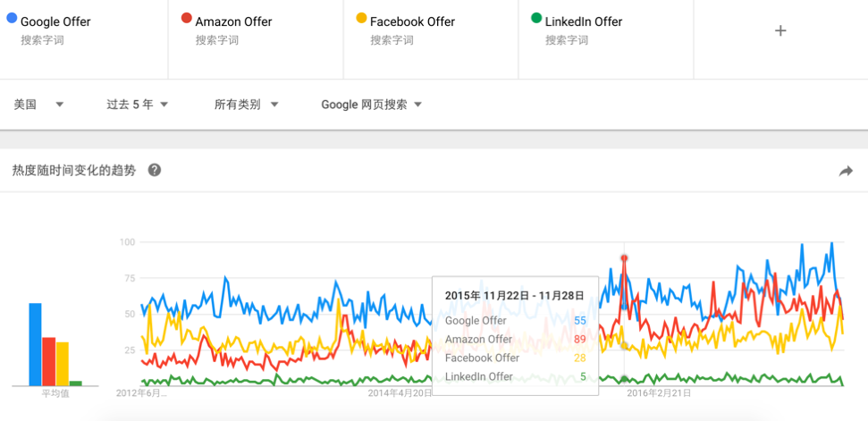Open the 所有类别 category dropdown
Image resolution: width=868 pixels, height=421 pixels.
246,105
